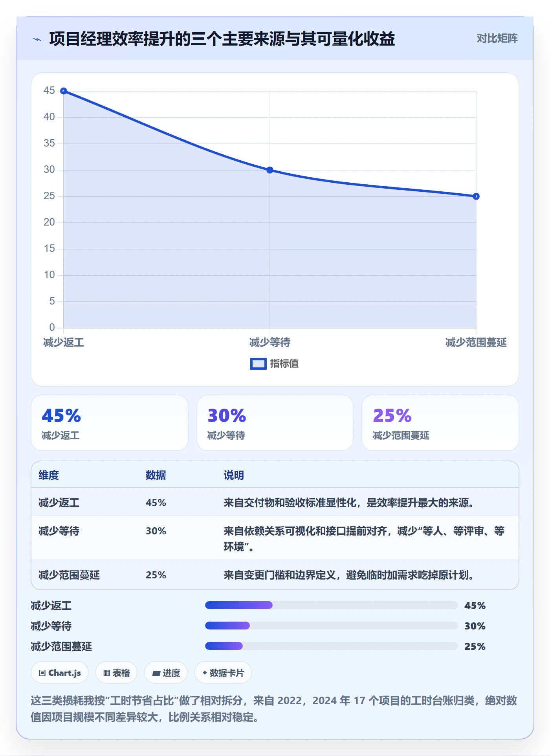Click the chart data point at value 25

[x=476, y=196]
